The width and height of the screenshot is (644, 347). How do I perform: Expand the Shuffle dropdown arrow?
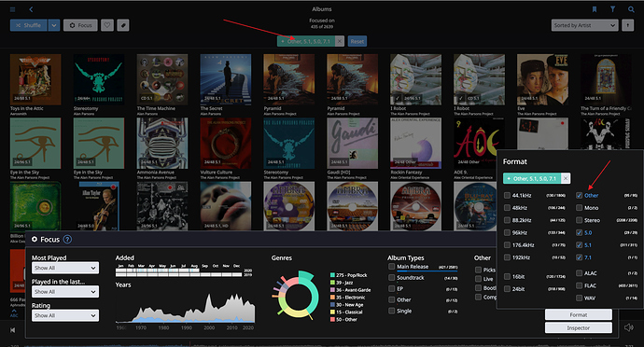(54, 25)
